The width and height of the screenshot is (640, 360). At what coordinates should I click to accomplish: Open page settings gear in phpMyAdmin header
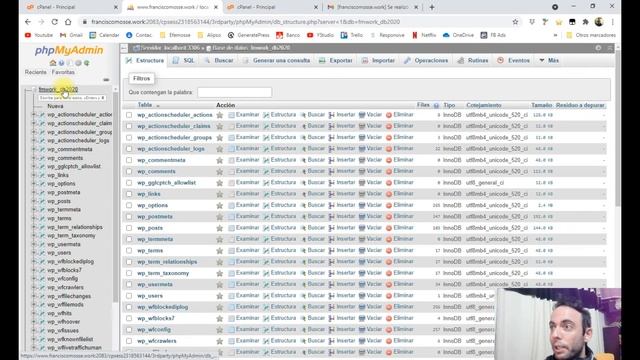coord(598,48)
